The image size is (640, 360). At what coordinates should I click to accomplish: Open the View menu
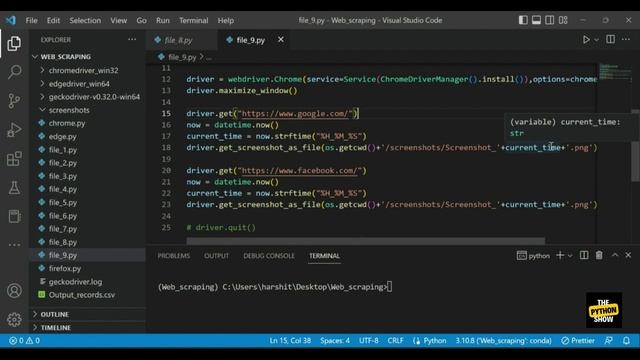click(x=118, y=20)
